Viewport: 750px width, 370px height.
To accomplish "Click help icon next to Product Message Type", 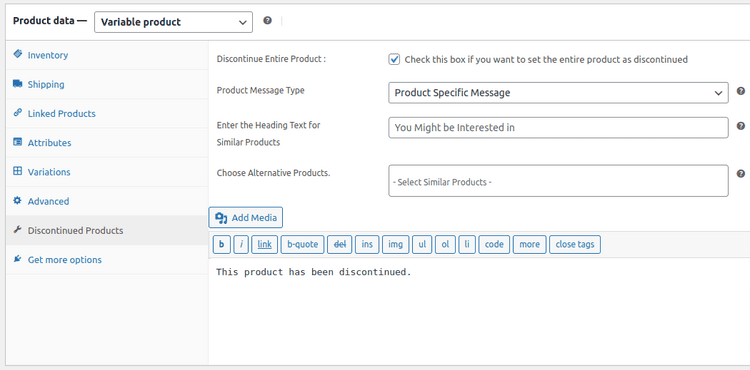I will point(740,91).
